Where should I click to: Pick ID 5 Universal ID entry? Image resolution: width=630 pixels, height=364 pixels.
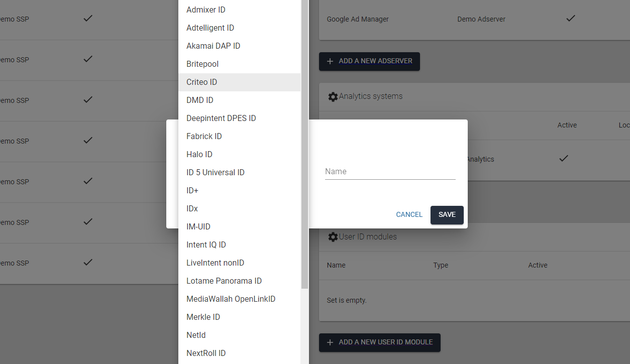point(240,173)
